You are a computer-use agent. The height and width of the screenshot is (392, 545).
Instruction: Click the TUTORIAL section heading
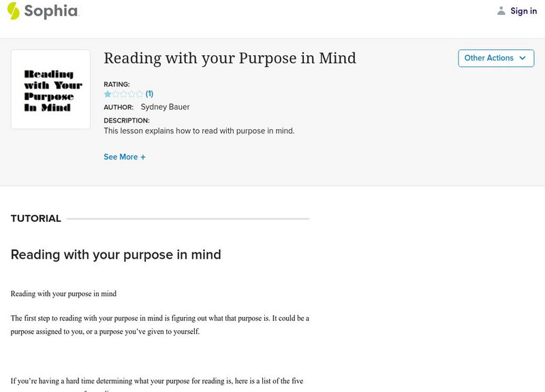36,218
